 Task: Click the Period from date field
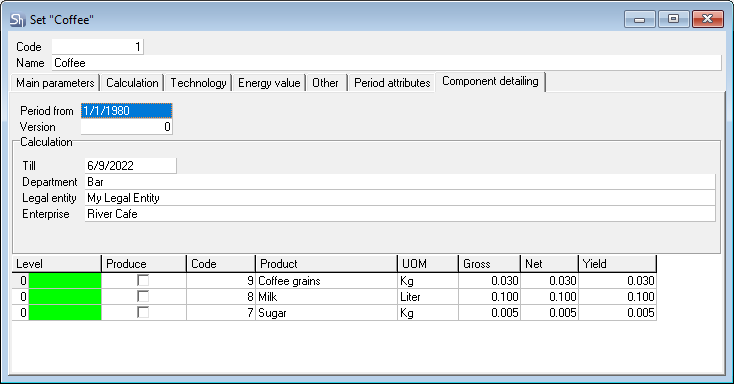pyautogui.click(x=126, y=111)
